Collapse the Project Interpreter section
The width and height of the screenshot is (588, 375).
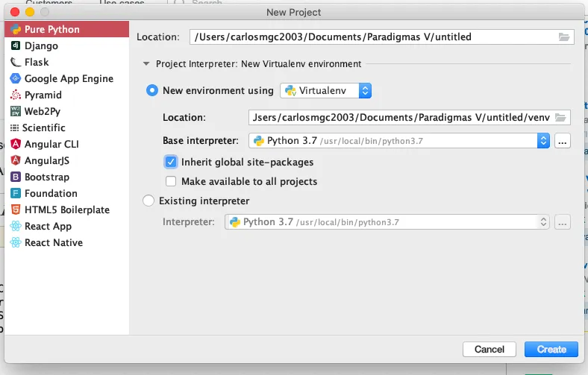(146, 63)
